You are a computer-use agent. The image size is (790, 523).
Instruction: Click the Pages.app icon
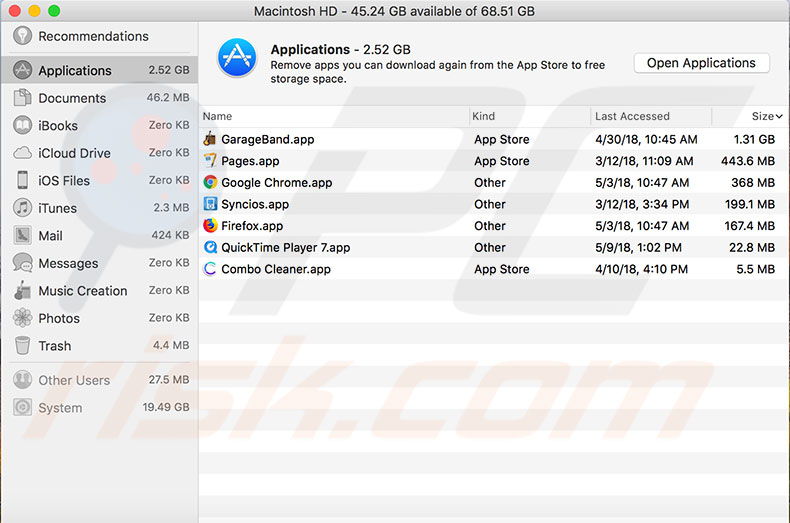(x=210, y=161)
